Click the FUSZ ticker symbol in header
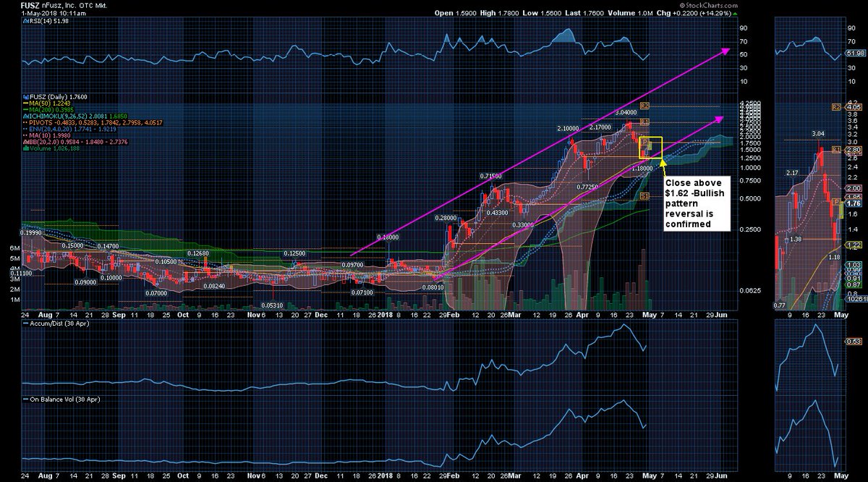868x482 pixels. (30, 5)
